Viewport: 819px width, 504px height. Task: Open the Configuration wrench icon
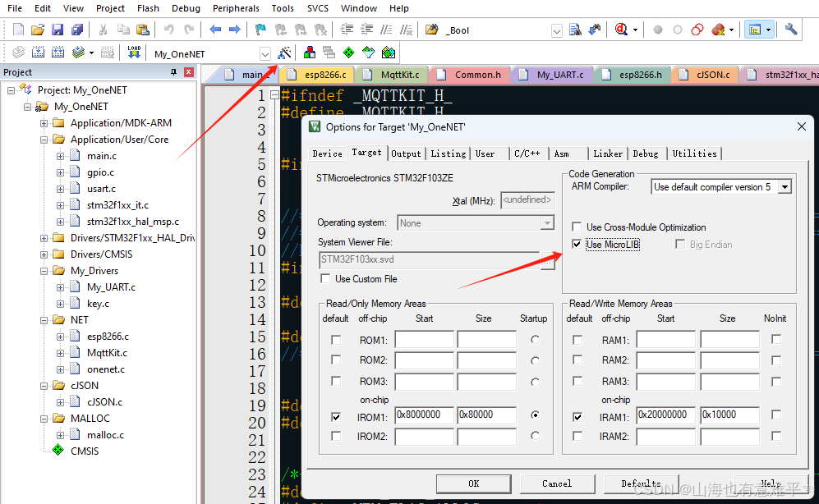click(790, 29)
